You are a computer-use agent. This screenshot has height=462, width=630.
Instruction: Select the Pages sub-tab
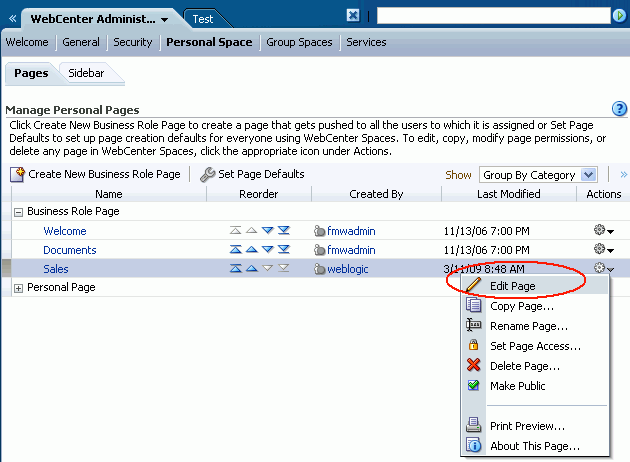[31, 73]
